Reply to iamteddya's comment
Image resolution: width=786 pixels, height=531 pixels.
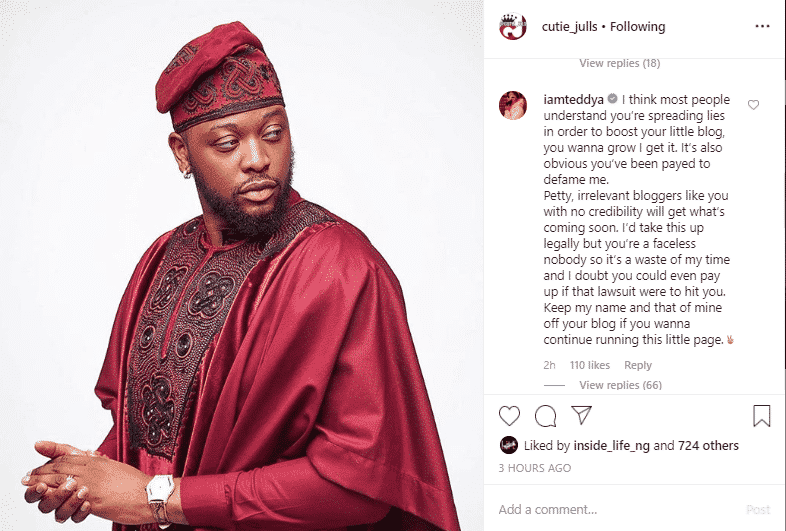pos(638,365)
